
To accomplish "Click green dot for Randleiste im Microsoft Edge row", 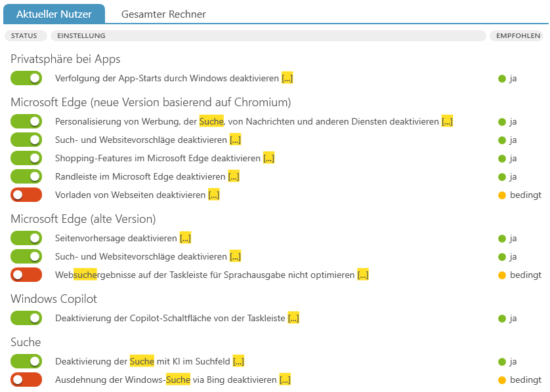I will pos(502,176).
